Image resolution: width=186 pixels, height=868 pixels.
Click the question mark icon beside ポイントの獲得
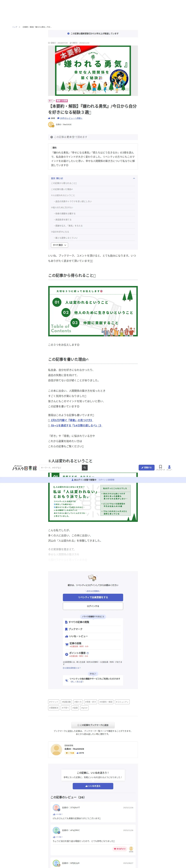click(x=88, y=653)
